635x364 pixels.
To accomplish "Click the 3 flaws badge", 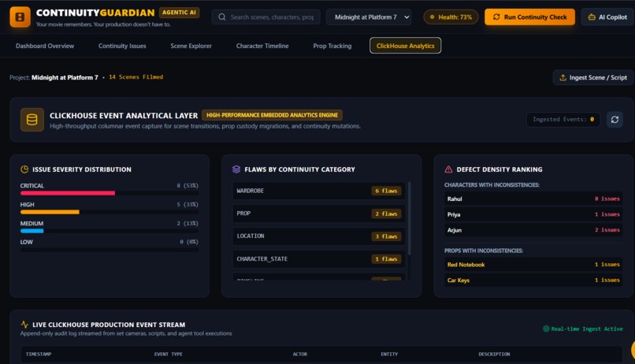I will click(386, 236).
